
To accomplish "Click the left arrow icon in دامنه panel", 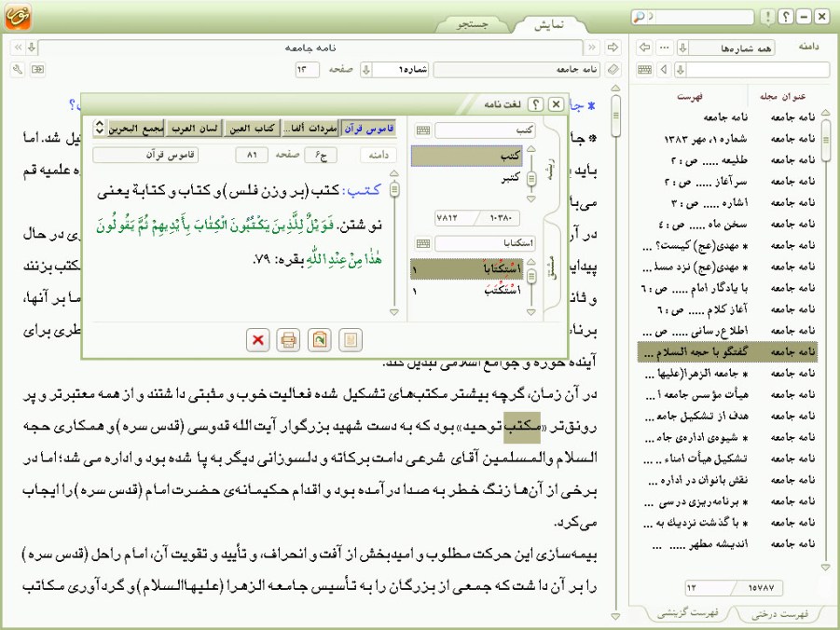I will point(644,48).
